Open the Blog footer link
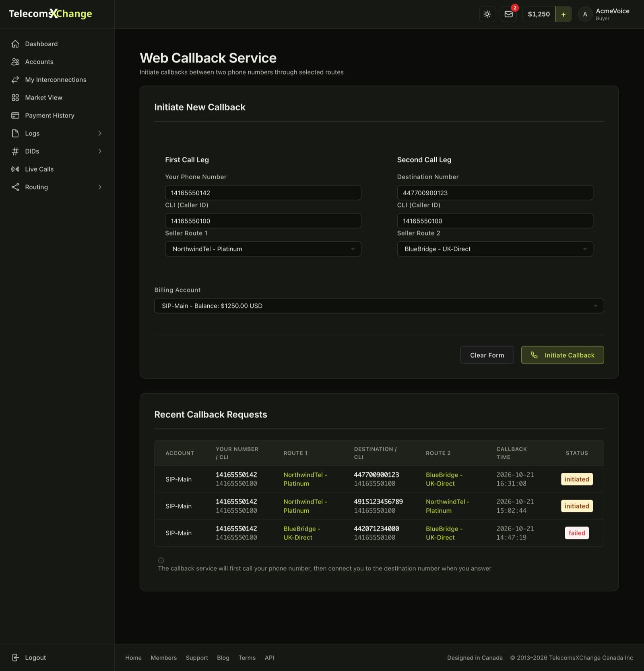Screen dimensions: 644x671 pos(223,658)
